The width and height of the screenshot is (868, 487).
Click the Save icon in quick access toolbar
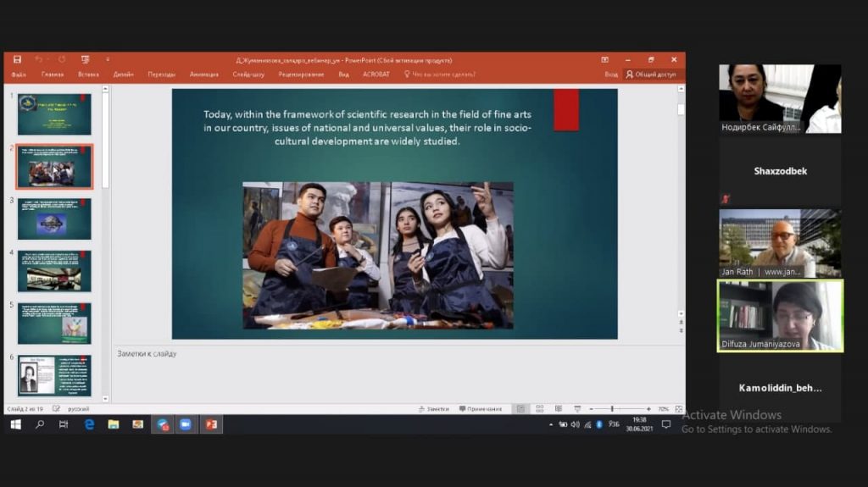pyautogui.click(x=16, y=60)
